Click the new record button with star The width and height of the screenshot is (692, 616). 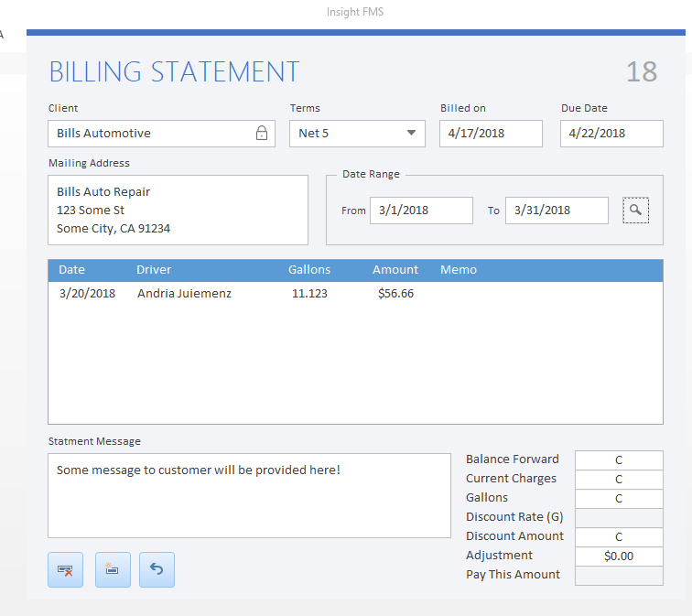point(113,569)
